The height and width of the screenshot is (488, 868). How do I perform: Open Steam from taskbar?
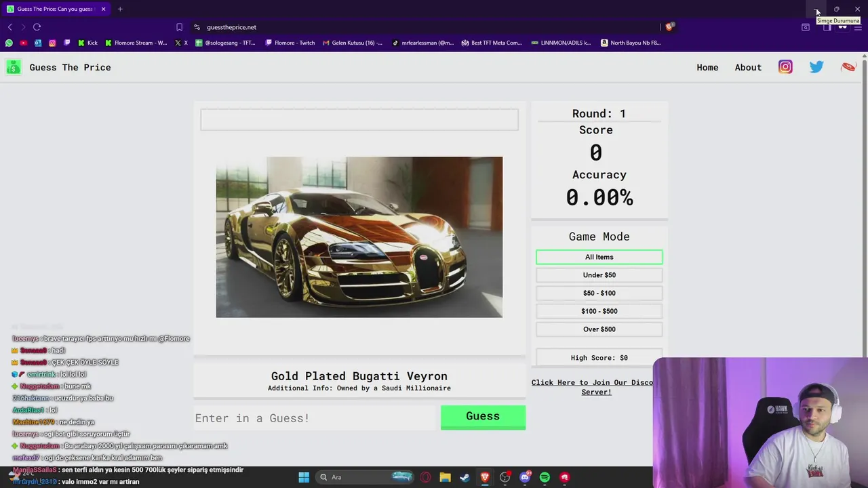465,477
